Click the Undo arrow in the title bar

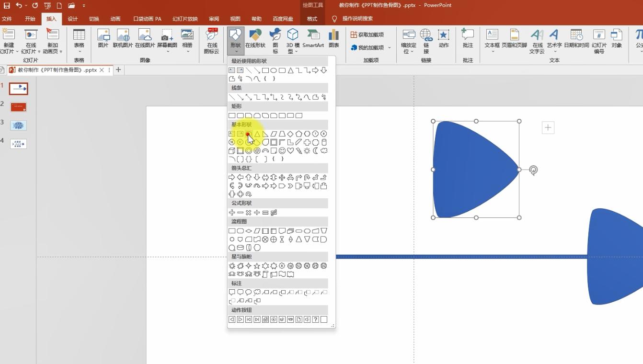(19, 5)
